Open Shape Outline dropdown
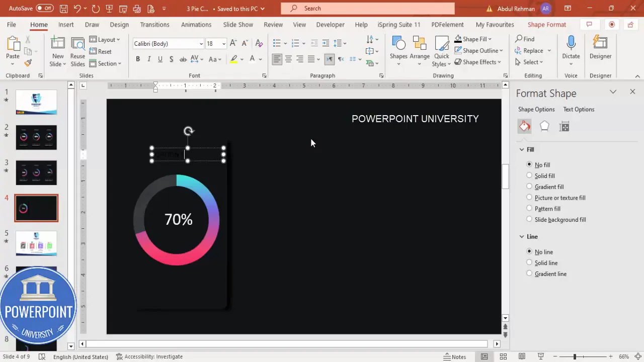 tap(501, 51)
